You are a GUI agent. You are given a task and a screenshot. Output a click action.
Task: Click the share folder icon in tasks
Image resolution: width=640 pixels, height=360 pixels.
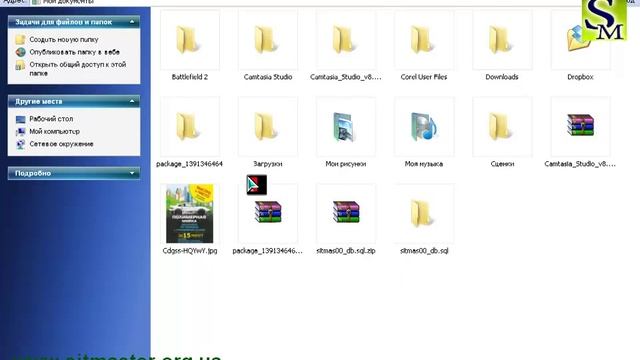[x=20, y=65]
